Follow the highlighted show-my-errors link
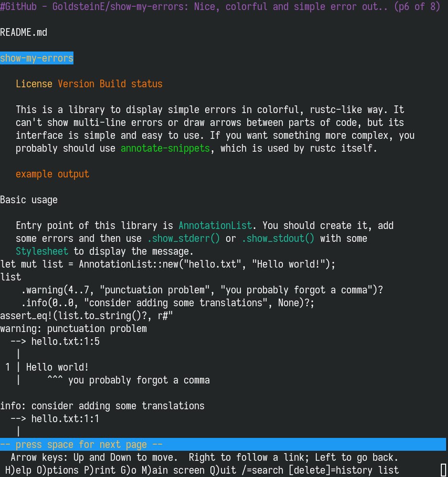 37,58
